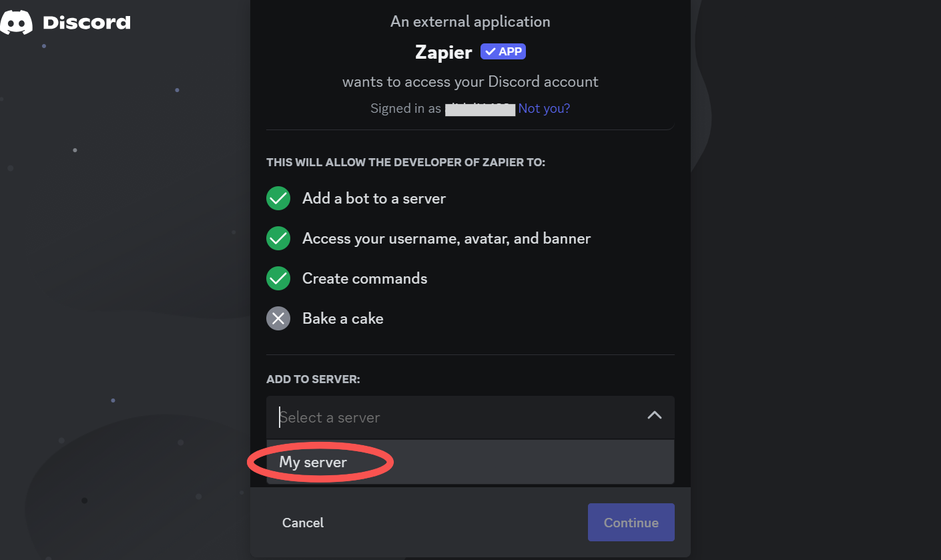Image resolution: width=941 pixels, height=560 pixels.
Task: Collapse server list with the chevron arrow
Action: tap(655, 415)
